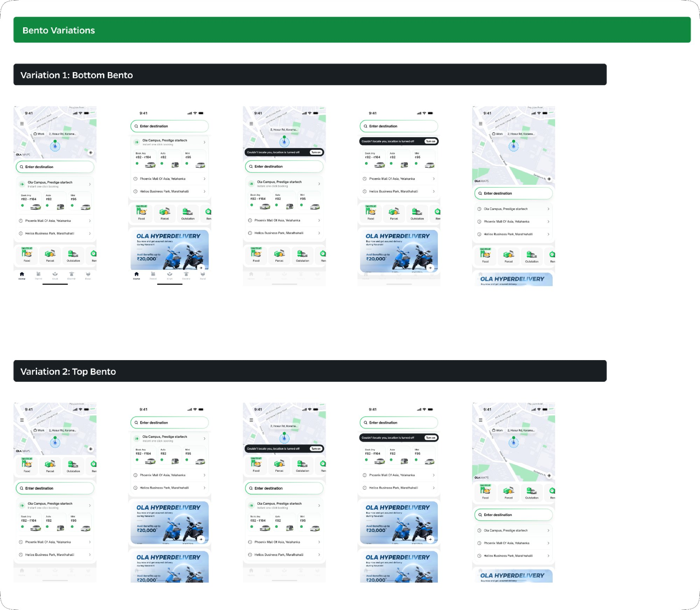Click Turn on in Variation 2's fourth screen

point(431,438)
